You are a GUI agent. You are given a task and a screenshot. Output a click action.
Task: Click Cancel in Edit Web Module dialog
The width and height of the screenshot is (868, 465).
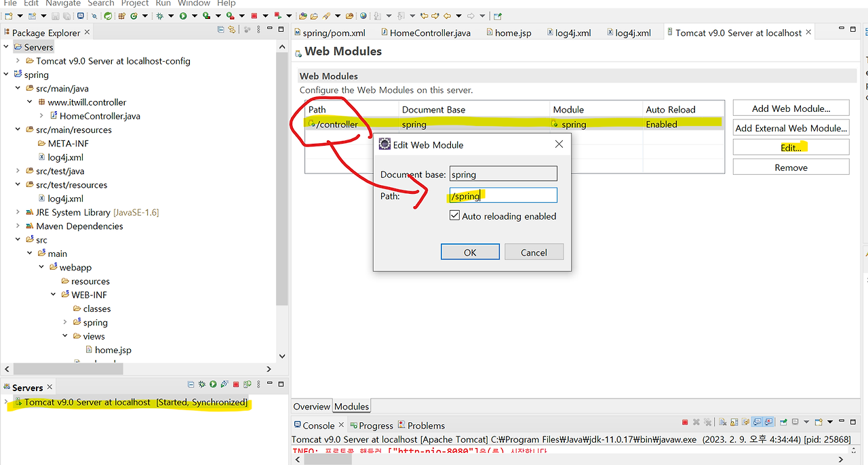[534, 252]
